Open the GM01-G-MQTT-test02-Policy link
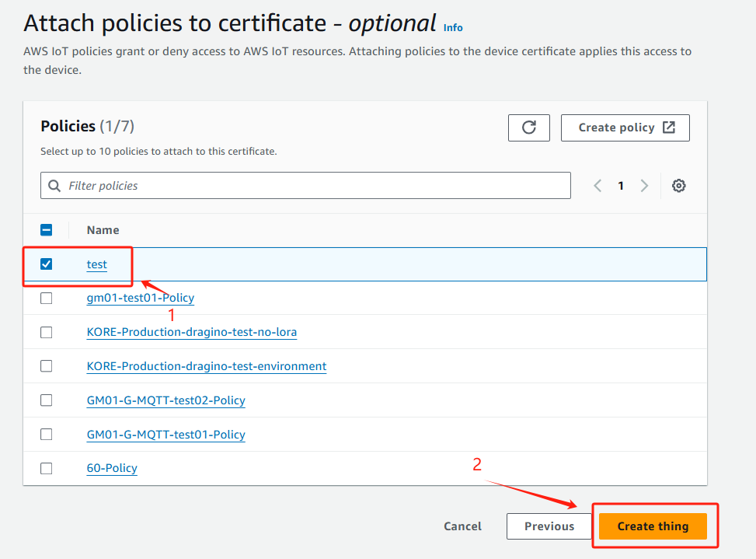Viewport: 756px width, 559px height. coord(165,400)
